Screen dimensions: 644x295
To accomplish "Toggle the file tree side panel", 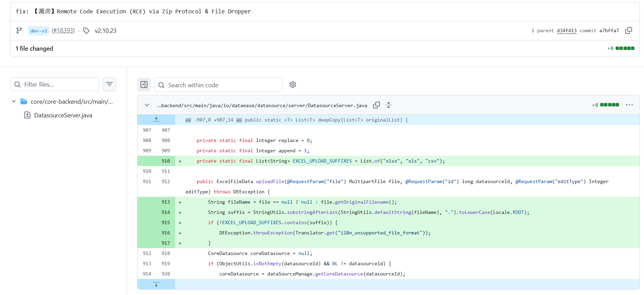I will click(x=144, y=85).
